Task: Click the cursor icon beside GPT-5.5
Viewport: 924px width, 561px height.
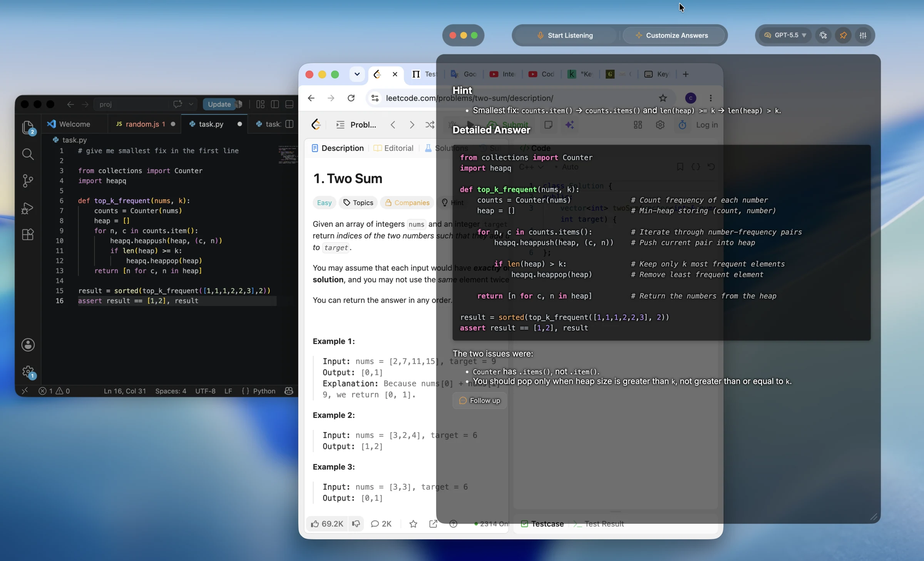Action: (823, 35)
